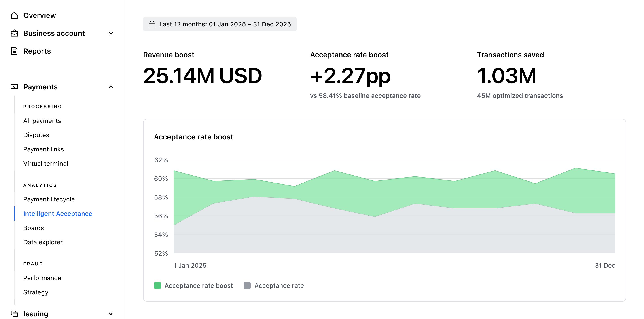Click the calendar icon in date range
The image size is (644, 319).
point(152,24)
